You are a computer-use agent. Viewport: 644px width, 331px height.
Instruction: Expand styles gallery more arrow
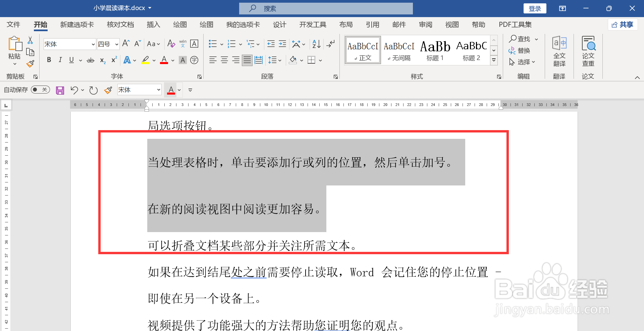click(494, 60)
